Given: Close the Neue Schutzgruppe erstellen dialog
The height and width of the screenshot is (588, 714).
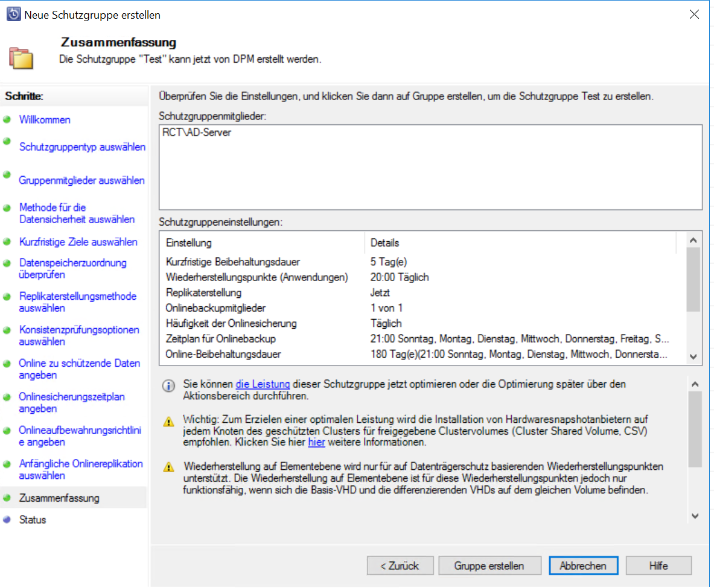Looking at the screenshot, I should point(694,14).
